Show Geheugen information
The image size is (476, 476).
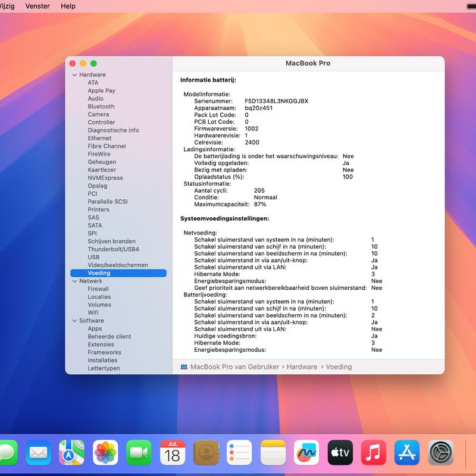pos(102,162)
